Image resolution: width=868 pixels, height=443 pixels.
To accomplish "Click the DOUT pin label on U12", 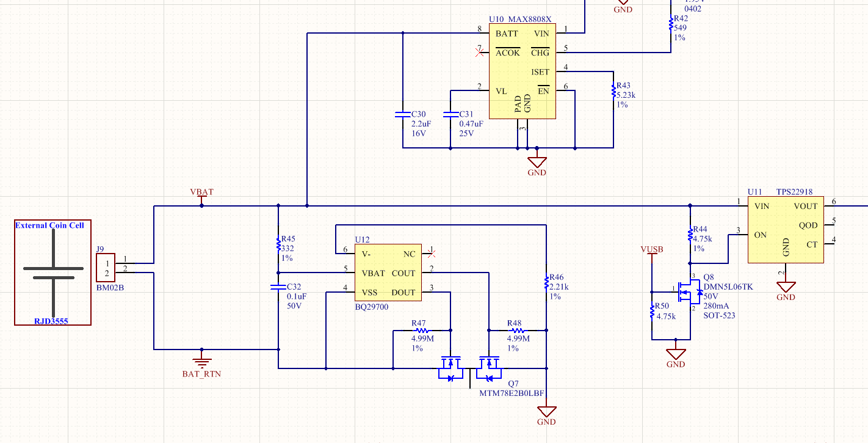I will [403, 293].
